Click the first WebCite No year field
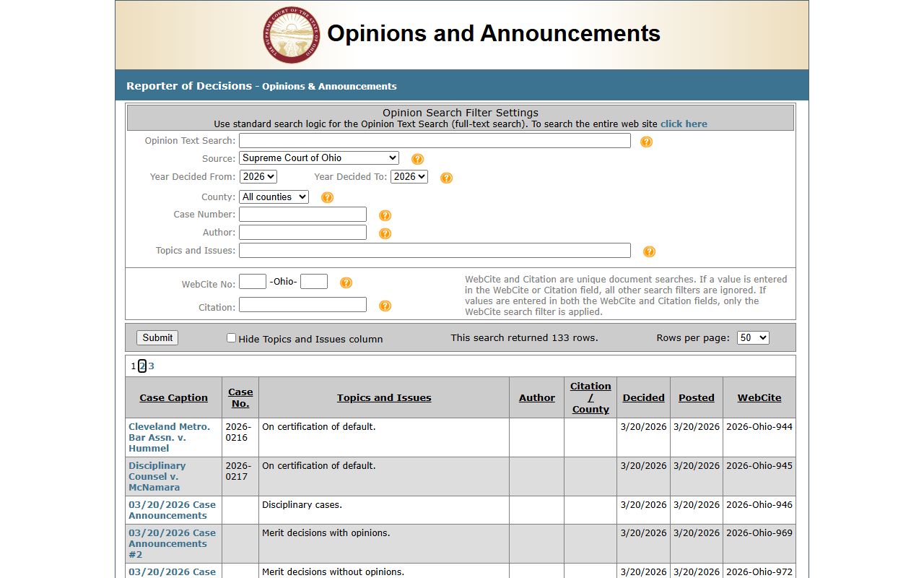The height and width of the screenshot is (578, 924). 253,281
